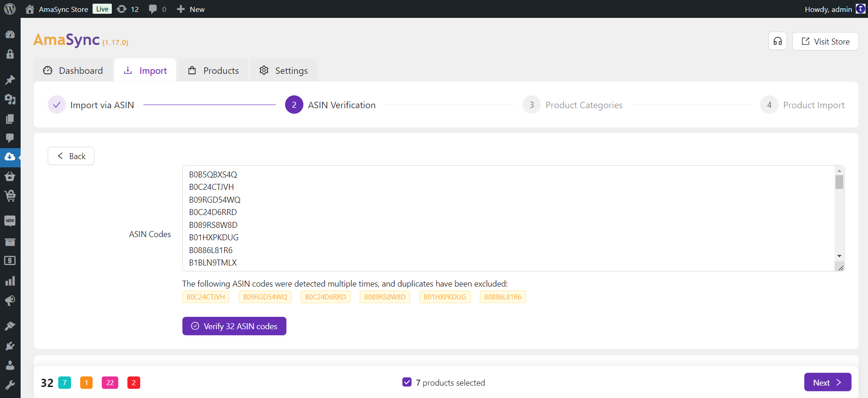868x398 pixels.
Task: Click the Import via ASIN step
Action: coord(91,105)
